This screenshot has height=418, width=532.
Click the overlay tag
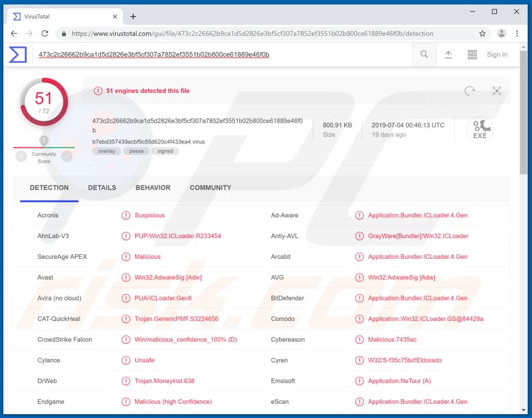(x=106, y=151)
